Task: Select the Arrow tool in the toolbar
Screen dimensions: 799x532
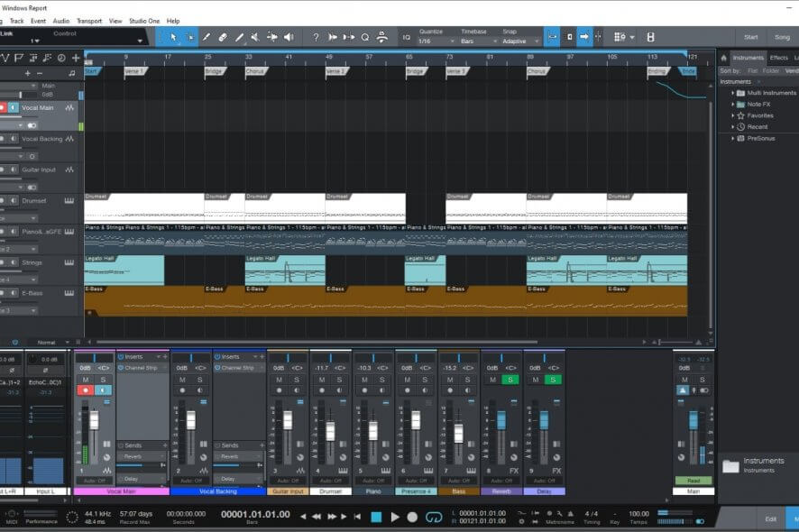Action: 173,37
